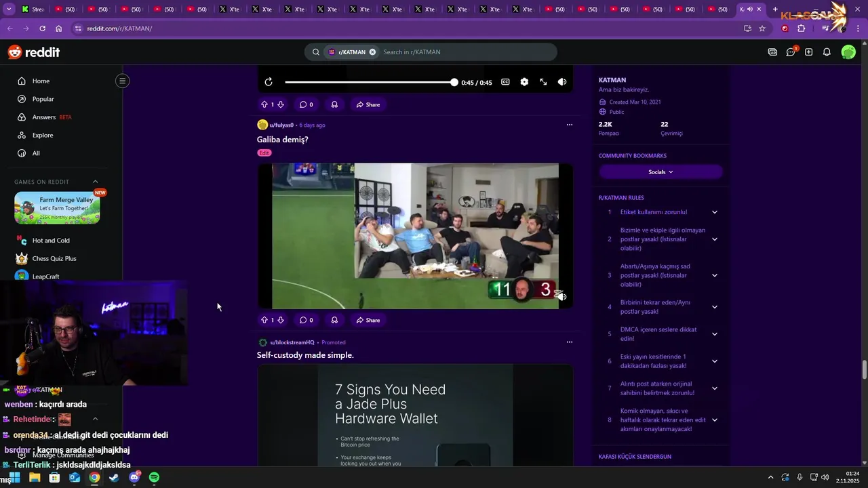Image resolution: width=868 pixels, height=488 pixels.
Task: Open the Chrome extensions puzzle icon
Action: [801, 28]
